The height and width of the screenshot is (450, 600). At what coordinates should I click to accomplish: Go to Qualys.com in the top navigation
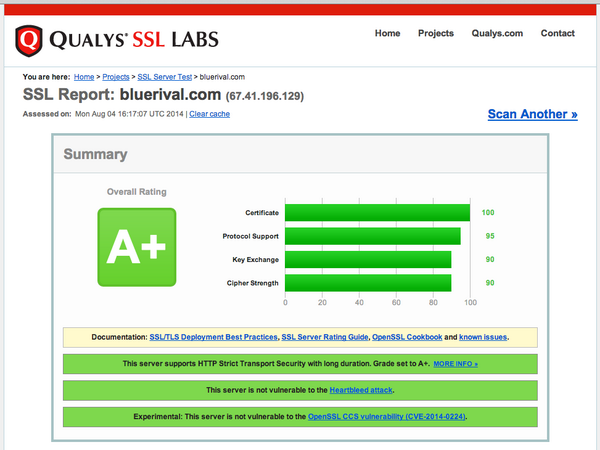tap(497, 33)
